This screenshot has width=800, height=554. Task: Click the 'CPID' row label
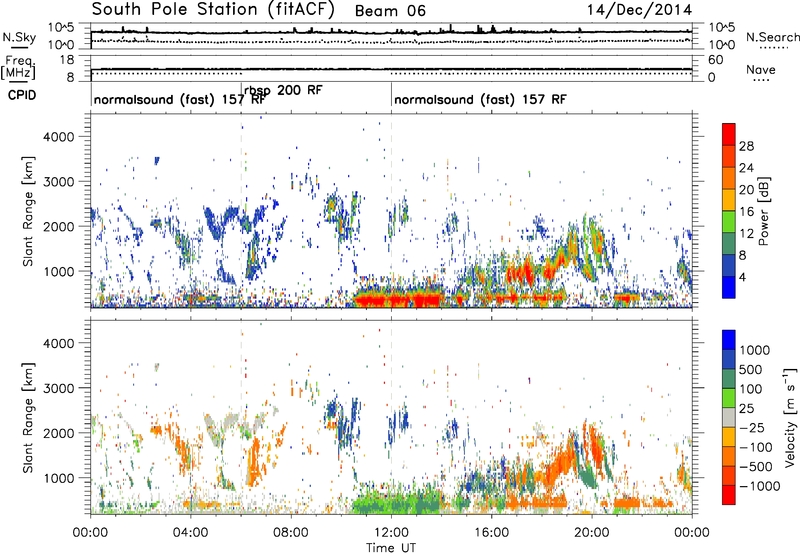[22, 95]
